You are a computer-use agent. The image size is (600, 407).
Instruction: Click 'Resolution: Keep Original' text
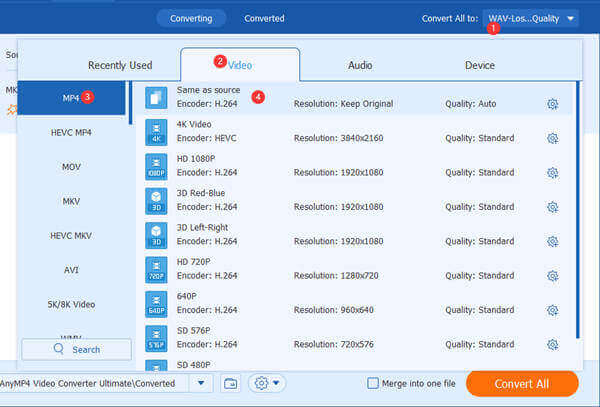tap(343, 104)
